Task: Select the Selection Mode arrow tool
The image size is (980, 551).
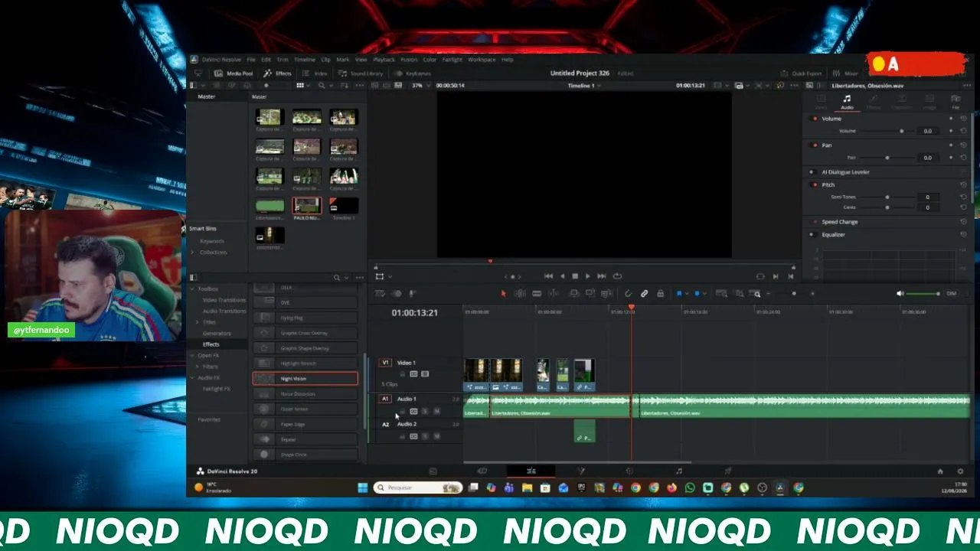Action: pos(503,293)
